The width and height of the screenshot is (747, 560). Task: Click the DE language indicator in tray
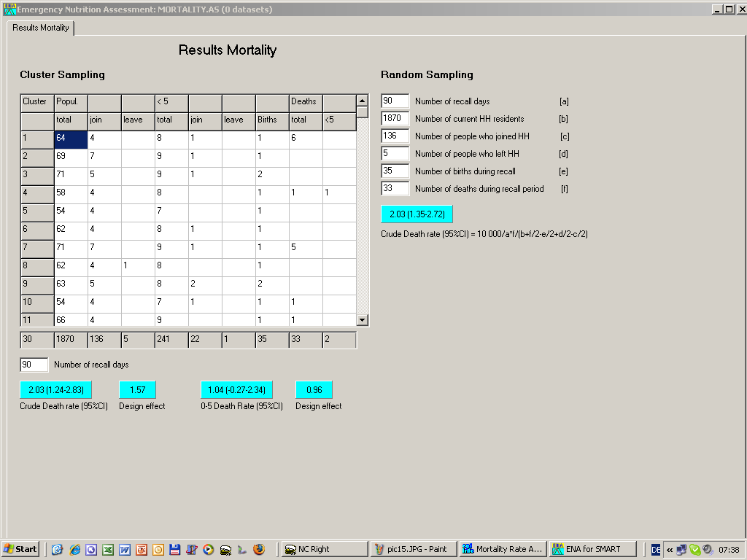coord(656,549)
